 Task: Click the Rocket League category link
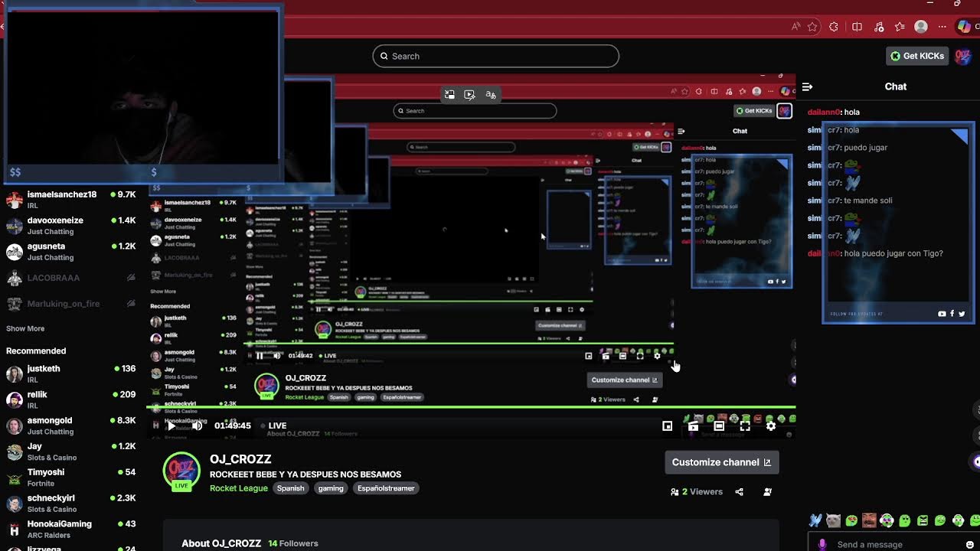pos(239,488)
